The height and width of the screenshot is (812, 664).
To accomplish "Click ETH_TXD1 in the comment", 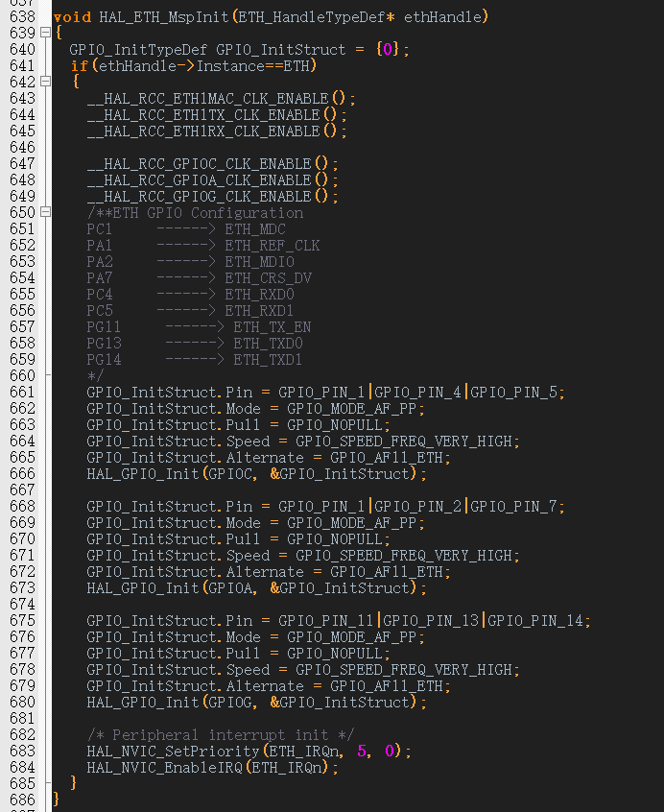I will pyautogui.click(x=268, y=359).
